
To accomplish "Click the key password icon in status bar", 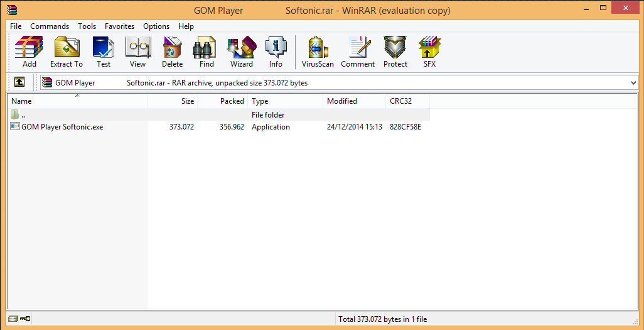I will pos(24,319).
